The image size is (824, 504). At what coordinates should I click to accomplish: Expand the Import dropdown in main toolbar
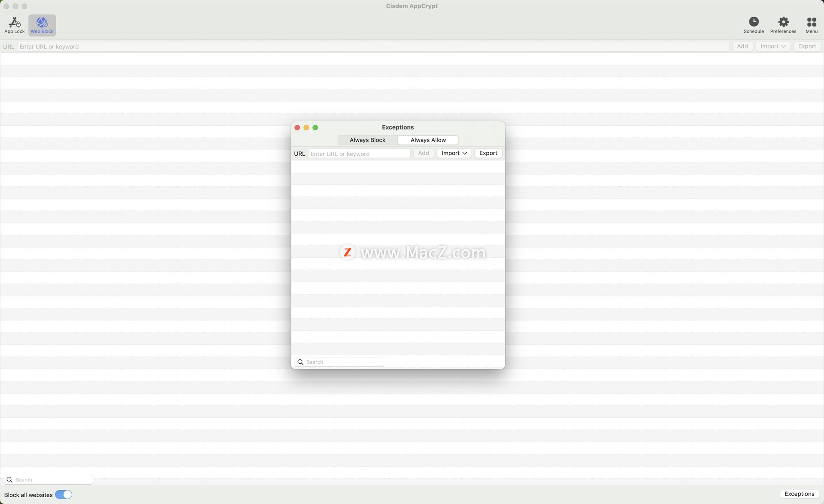(x=773, y=46)
